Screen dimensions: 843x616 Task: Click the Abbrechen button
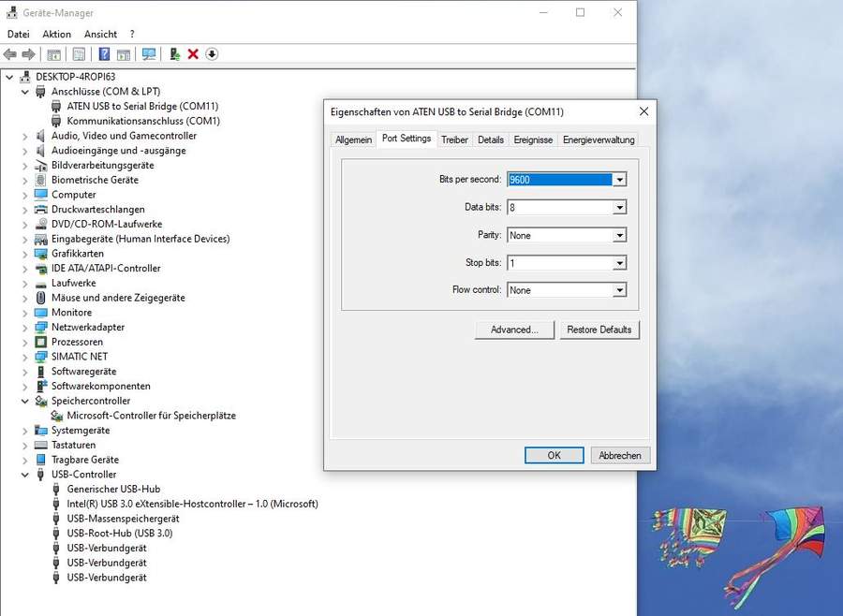pos(620,455)
